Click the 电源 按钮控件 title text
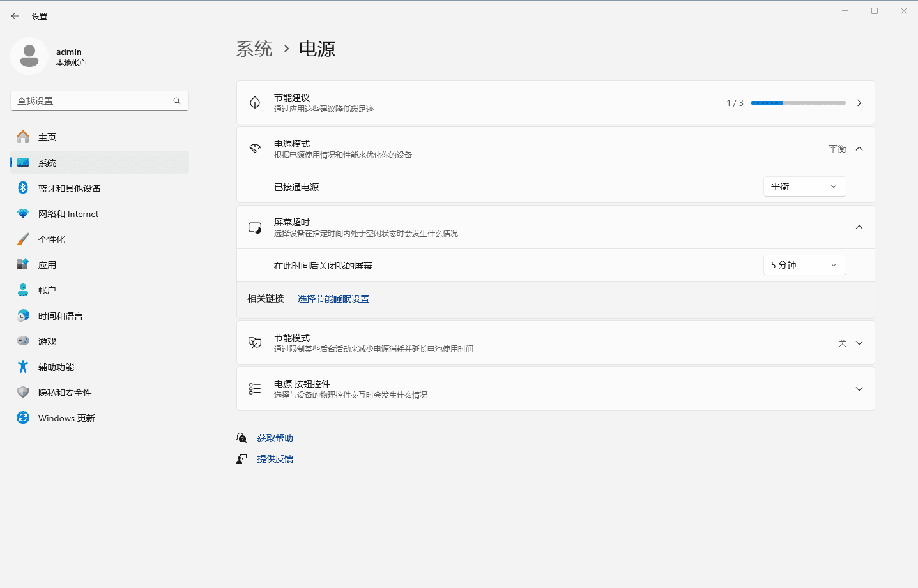Screen dimensions: 918x588 coord(302,384)
